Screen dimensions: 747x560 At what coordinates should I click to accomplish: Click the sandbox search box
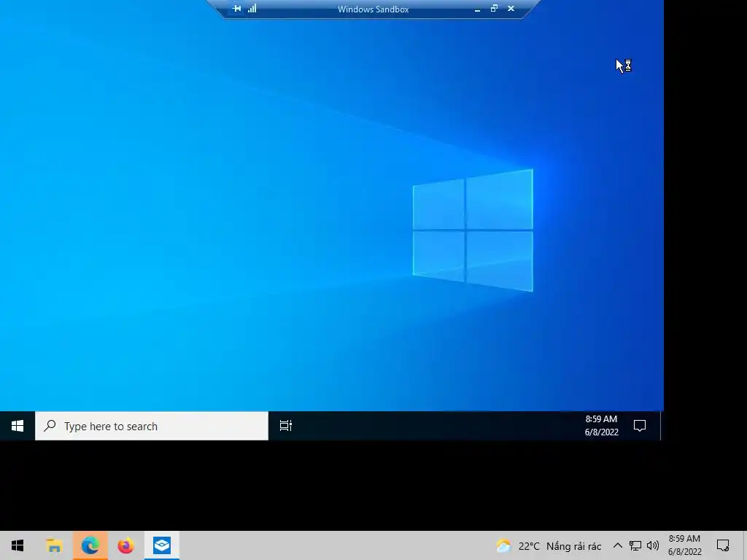[152, 426]
